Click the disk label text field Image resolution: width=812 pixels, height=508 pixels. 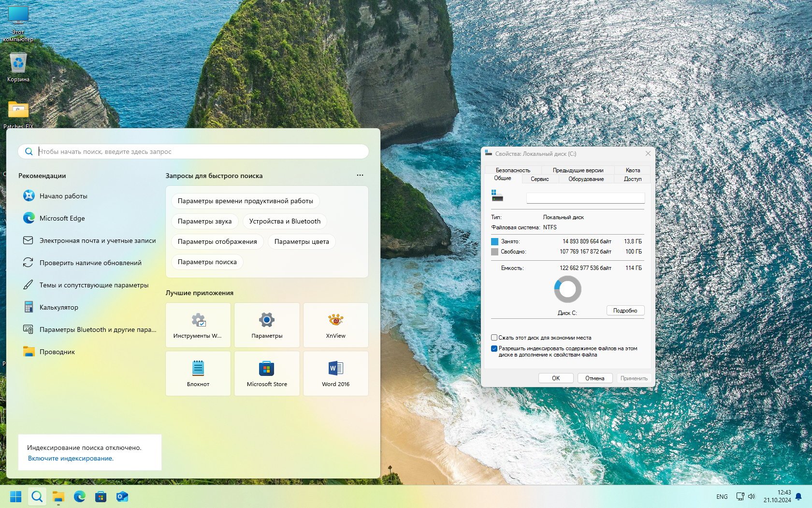(585, 198)
